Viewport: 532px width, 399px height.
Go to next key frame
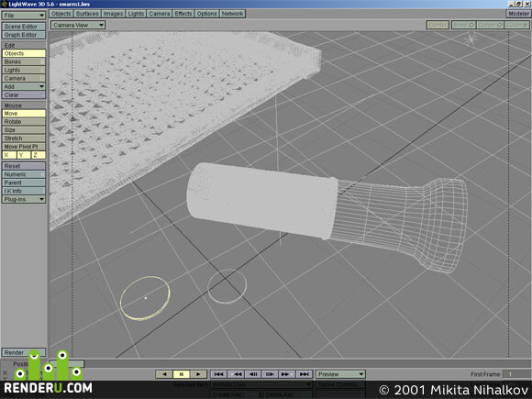pos(287,374)
